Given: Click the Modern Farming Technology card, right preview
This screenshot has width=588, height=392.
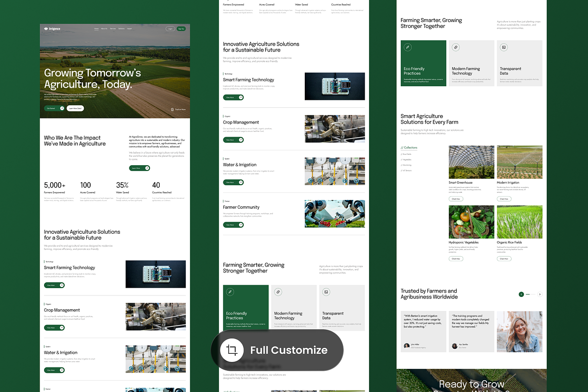Looking at the screenshot, I should point(471,63).
